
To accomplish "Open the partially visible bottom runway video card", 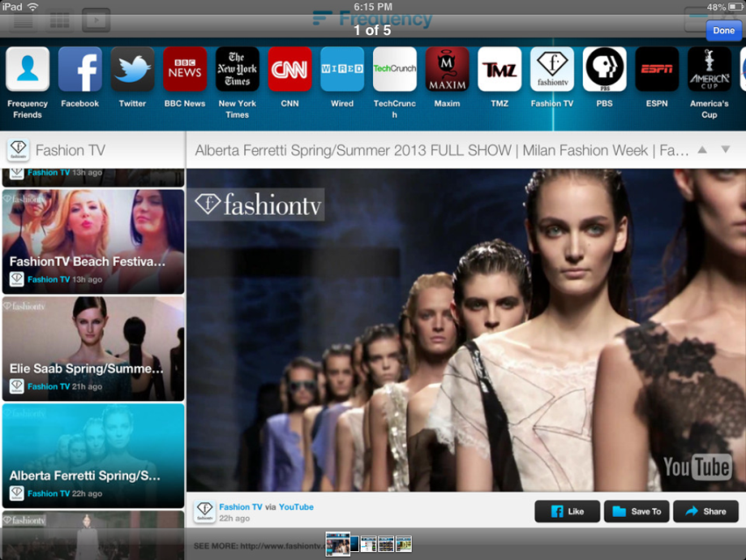I will [x=93, y=535].
